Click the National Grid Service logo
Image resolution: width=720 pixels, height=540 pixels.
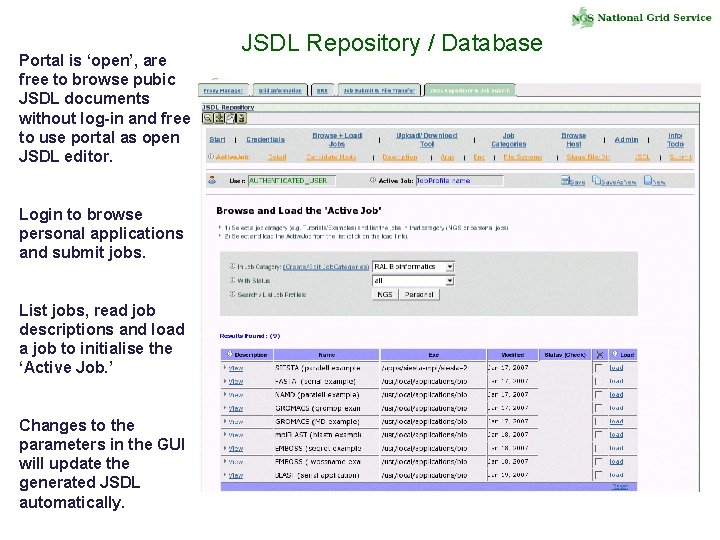pos(641,18)
